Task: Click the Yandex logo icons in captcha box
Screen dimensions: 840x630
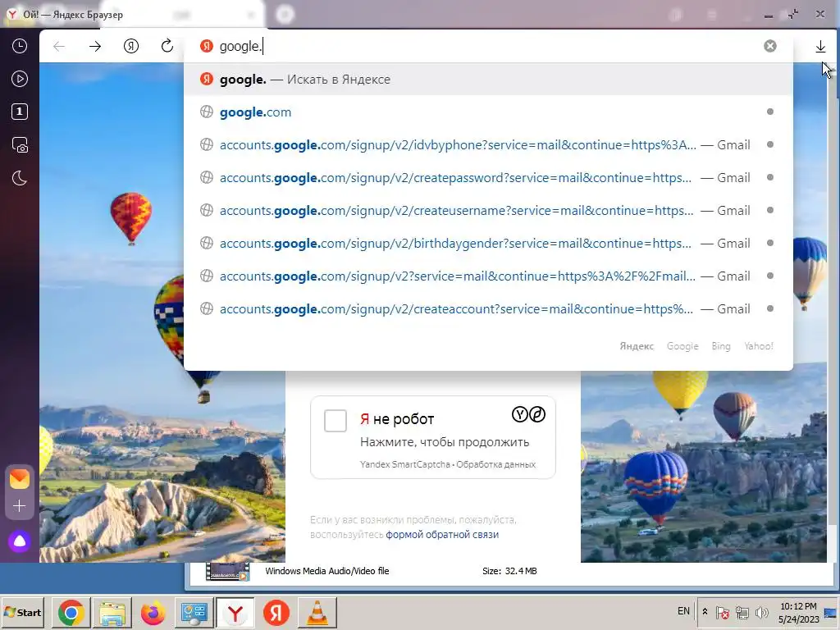Action: click(x=529, y=414)
